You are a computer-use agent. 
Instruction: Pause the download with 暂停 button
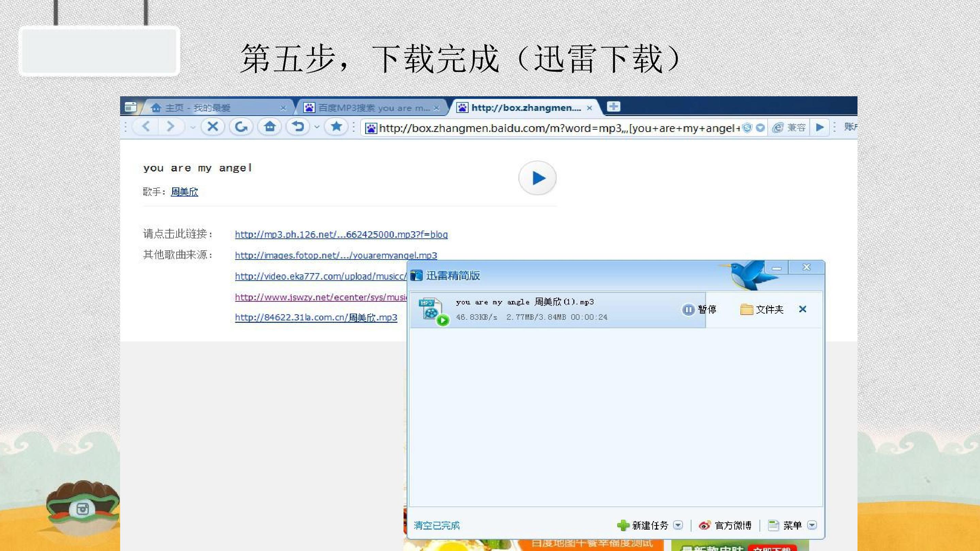click(699, 310)
